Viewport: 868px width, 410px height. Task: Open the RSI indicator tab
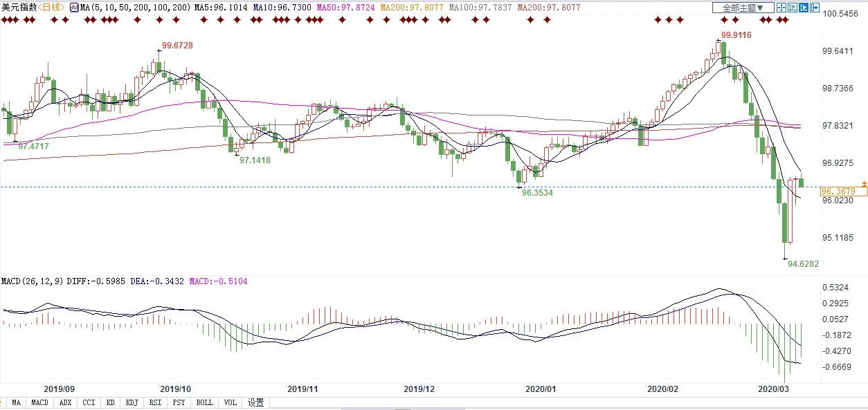coord(155,402)
